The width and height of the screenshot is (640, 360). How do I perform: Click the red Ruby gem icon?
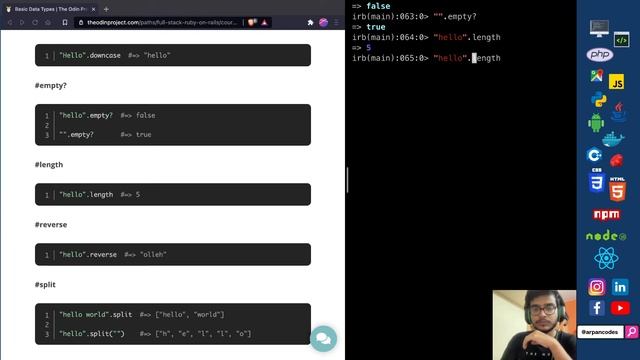616,160
